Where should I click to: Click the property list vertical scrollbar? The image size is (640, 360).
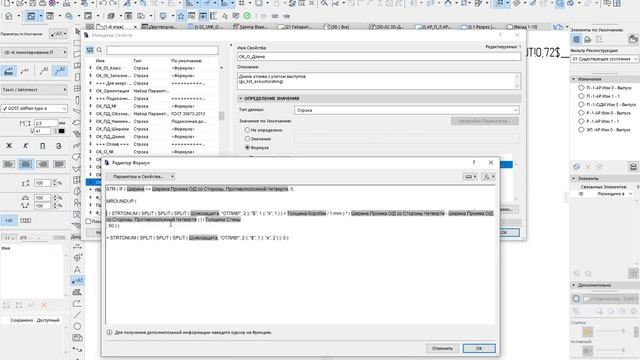click(222, 116)
